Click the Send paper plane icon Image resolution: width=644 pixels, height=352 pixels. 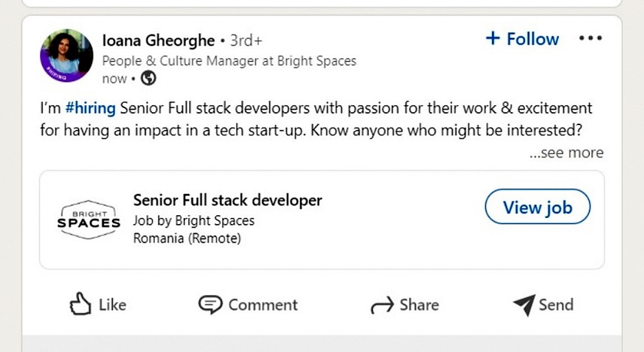524,305
